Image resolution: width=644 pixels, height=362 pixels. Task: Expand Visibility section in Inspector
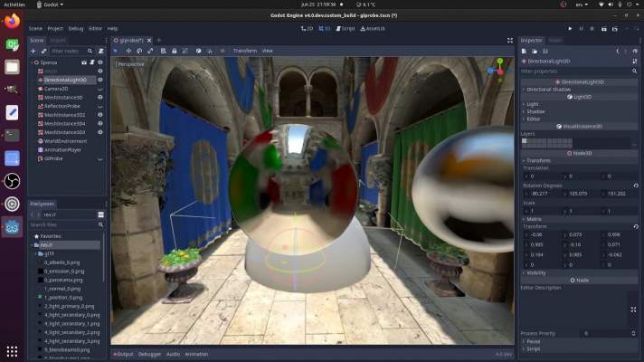tap(580, 272)
